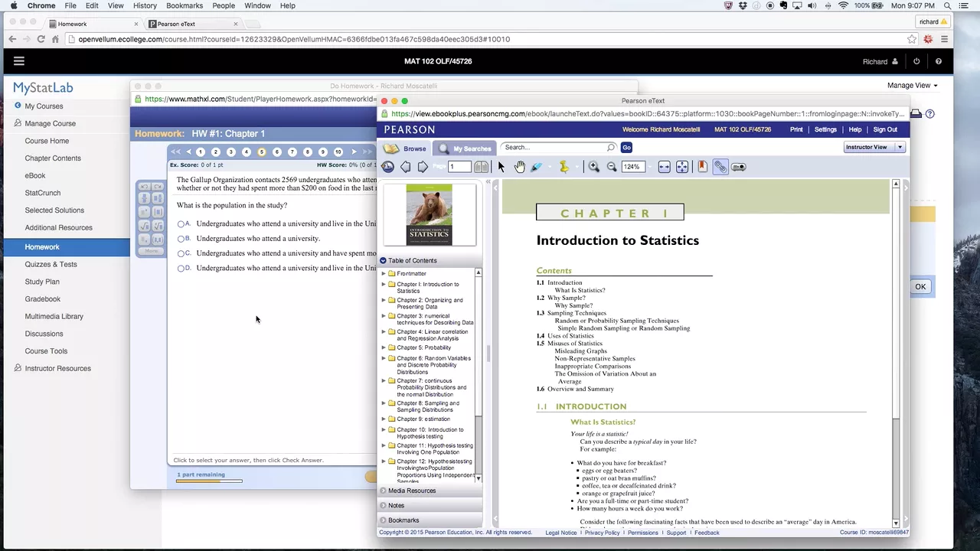
Task: Insert fraction from math palette
Action: tap(144, 198)
